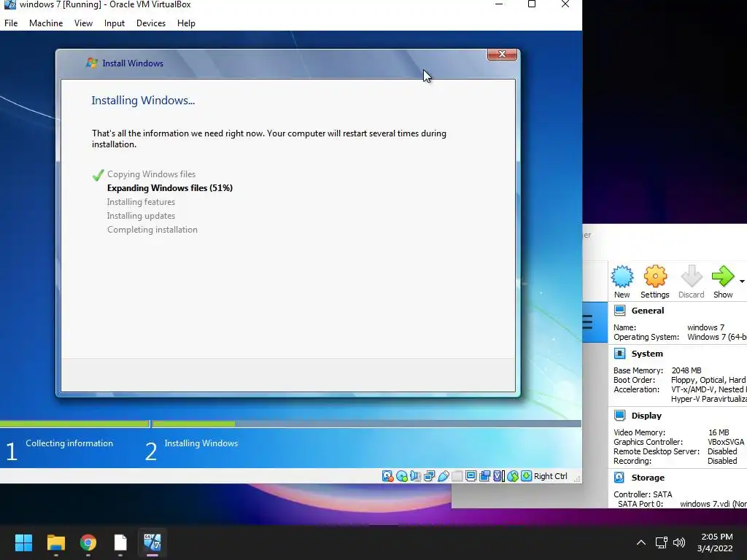Click the 'Expanding Windows files (51%)' text
The height and width of the screenshot is (560, 747).
coord(170,187)
